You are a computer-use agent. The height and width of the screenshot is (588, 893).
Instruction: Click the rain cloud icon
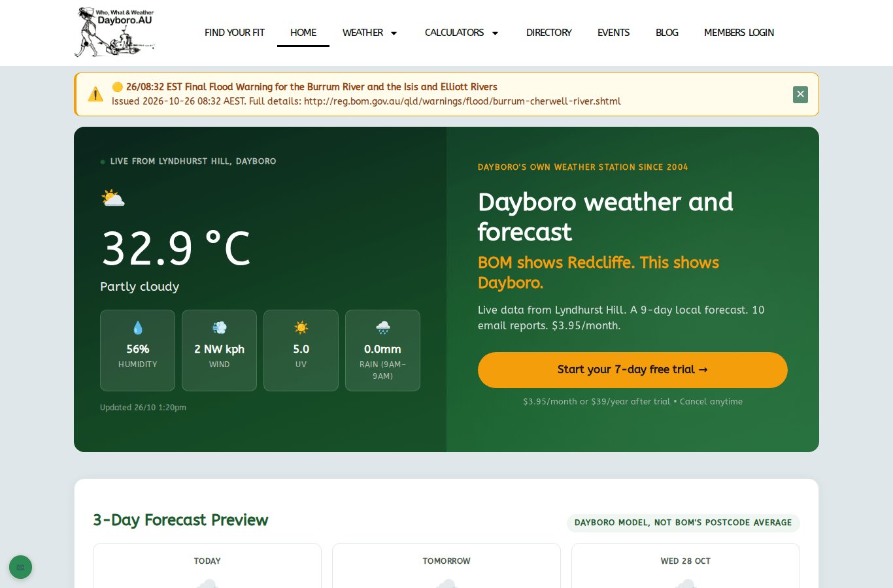coord(383,328)
